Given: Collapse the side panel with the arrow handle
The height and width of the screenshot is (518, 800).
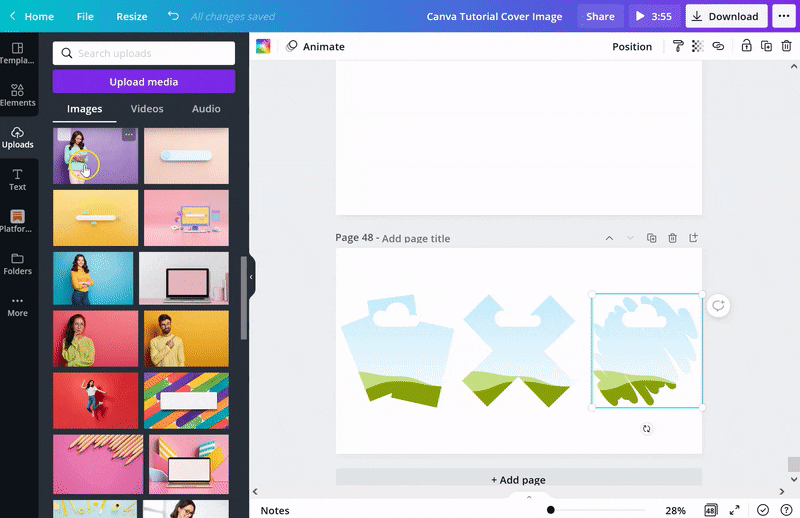Looking at the screenshot, I should click(251, 277).
